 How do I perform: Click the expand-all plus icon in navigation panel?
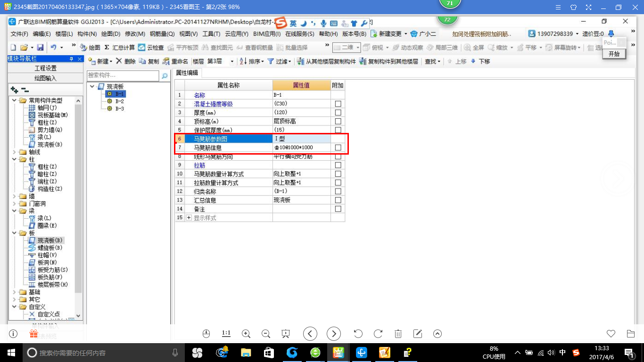click(14, 90)
